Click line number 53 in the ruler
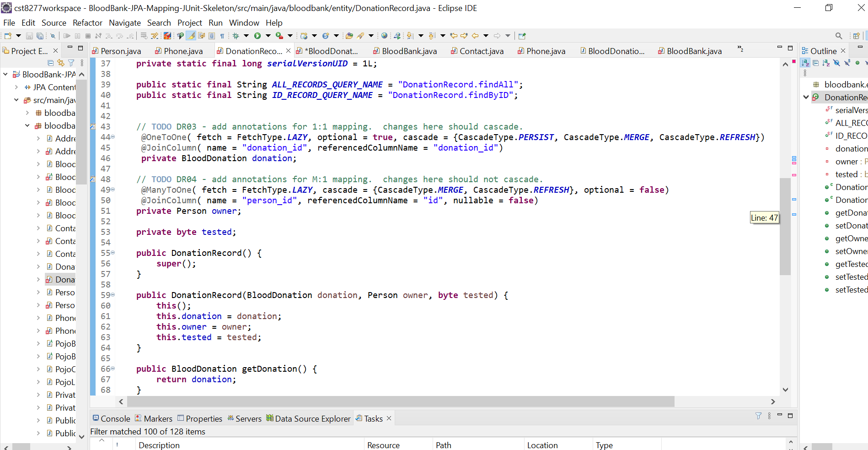The width and height of the screenshot is (868, 450). point(106,232)
